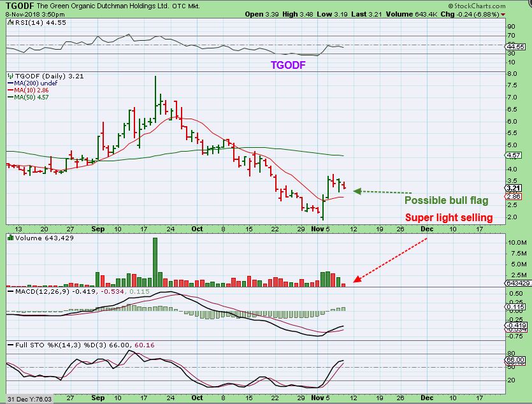Image resolution: width=532 pixels, height=404 pixels.
Task: Click the Volume 643.4K header value
Action: [411, 14]
